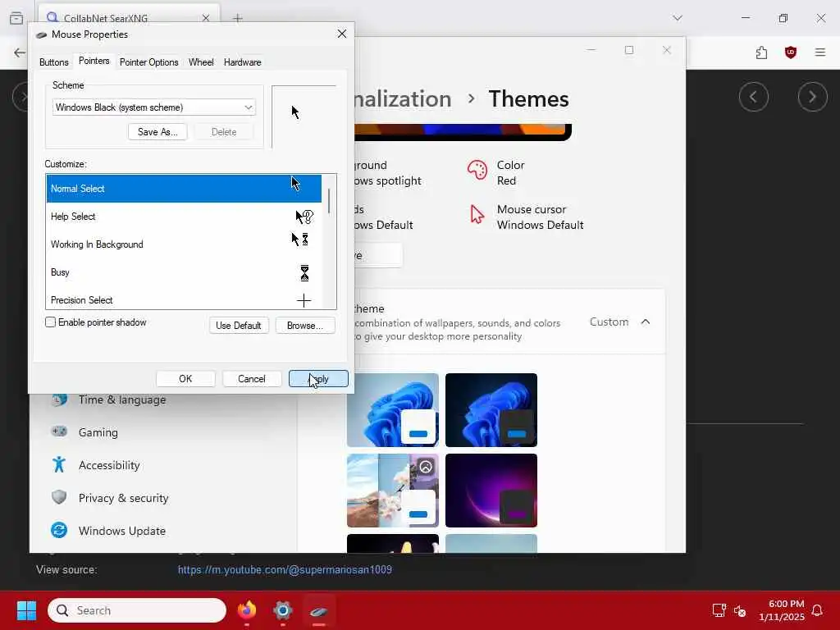Open Firefox from the taskbar
840x630 pixels.
[247, 610]
